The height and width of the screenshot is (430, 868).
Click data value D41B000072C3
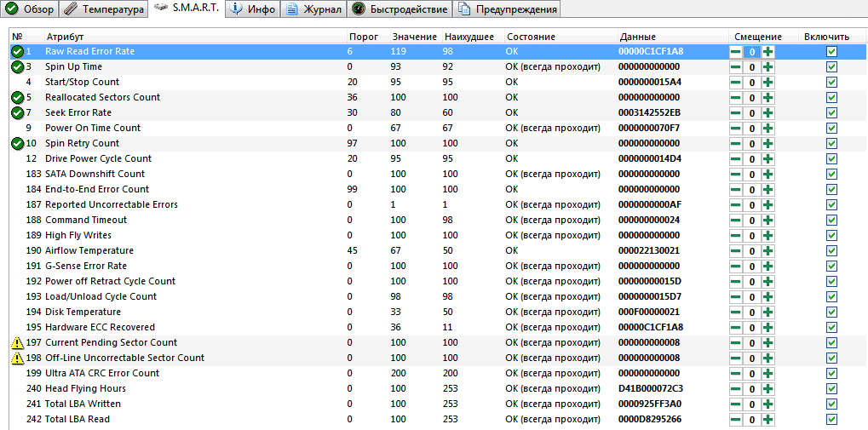pyautogui.click(x=651, y=388)
